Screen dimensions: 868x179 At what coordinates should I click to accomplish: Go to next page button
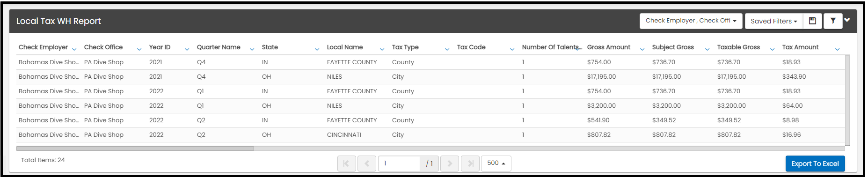[450, 164]
